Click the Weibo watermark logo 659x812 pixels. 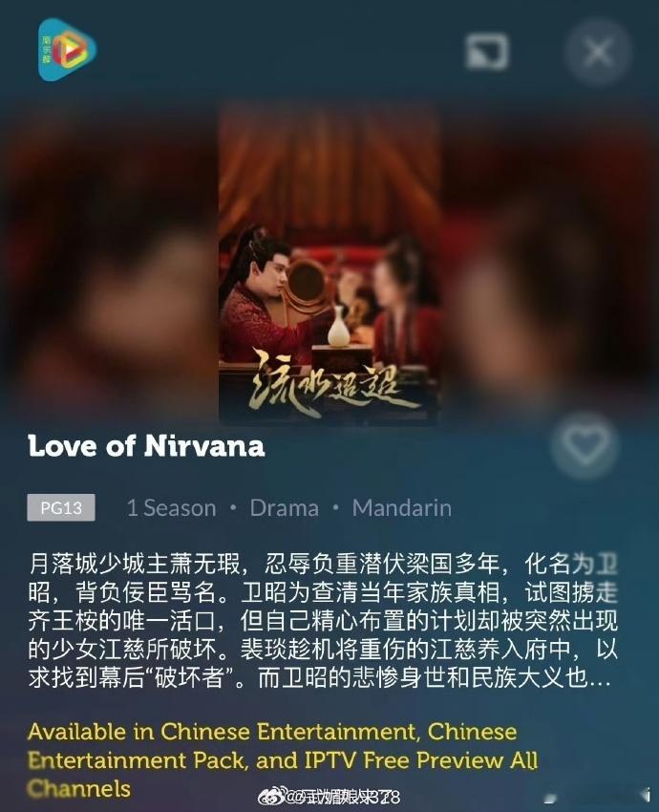(x=272, y=797)
